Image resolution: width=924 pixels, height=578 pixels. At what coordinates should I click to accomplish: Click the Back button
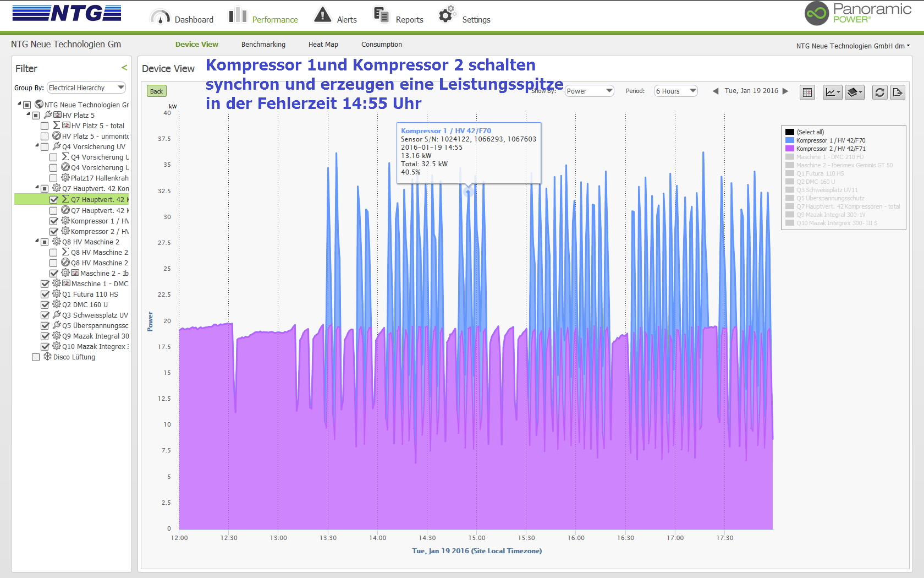coord(156,91)
